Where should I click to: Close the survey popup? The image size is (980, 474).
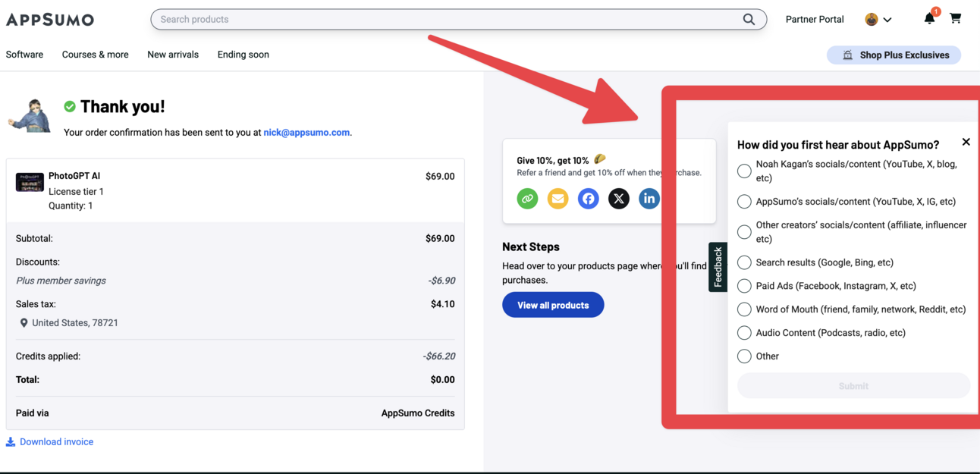pyautogui.click(x=966, y=142)
